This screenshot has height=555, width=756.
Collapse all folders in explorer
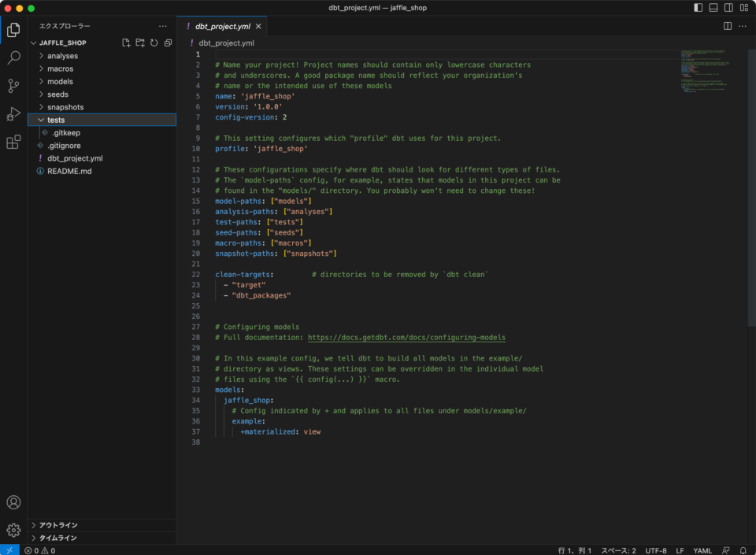pos(168,43)
